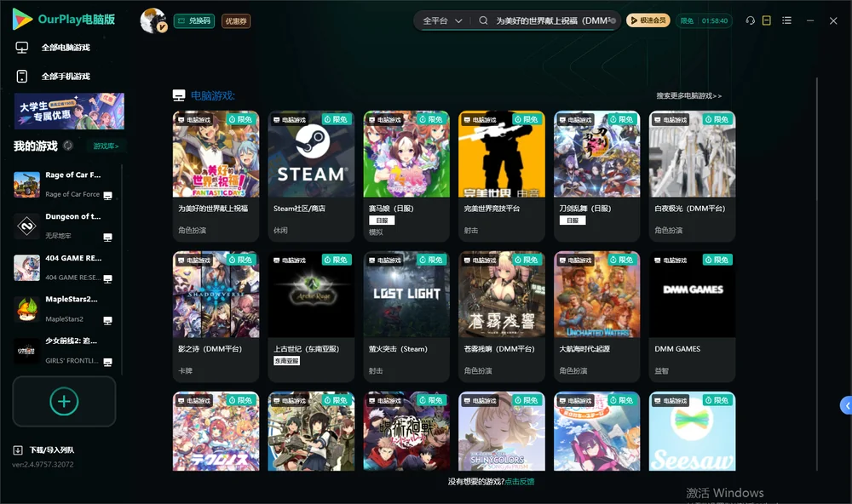Click the OurPlay logo icon
Screen dimensions: 852x504
22,20
